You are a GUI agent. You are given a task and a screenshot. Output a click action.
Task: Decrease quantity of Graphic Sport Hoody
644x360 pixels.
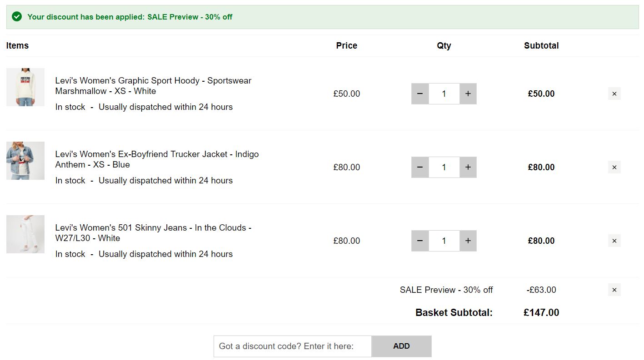coord(420,94)
